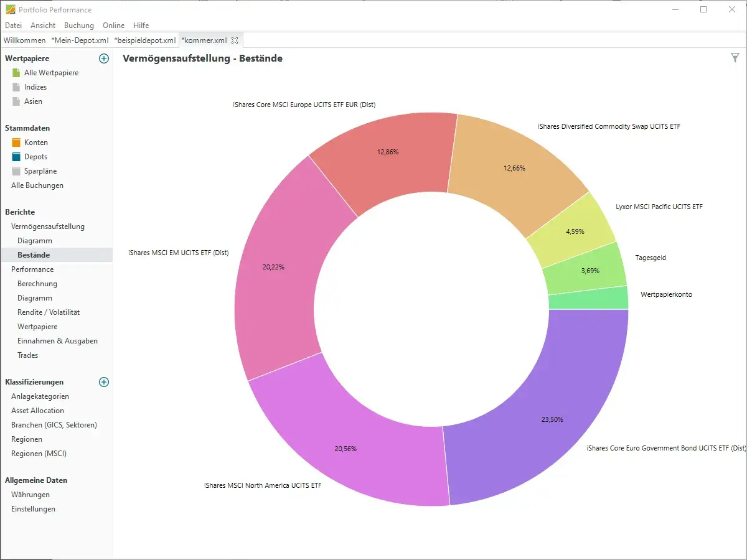The height and width of the screenshot is (560, 747).
Task: Open the Hilfe menu
Action: click(141, 26)
